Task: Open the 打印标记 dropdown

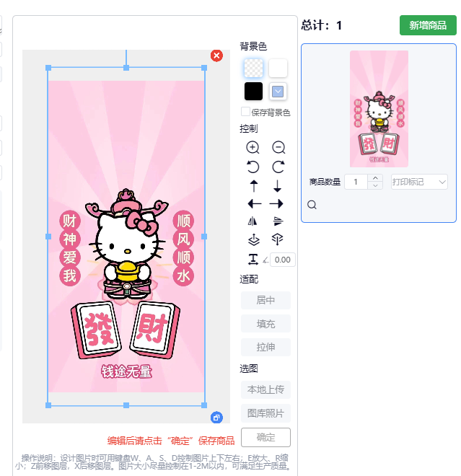Action: 419,182
